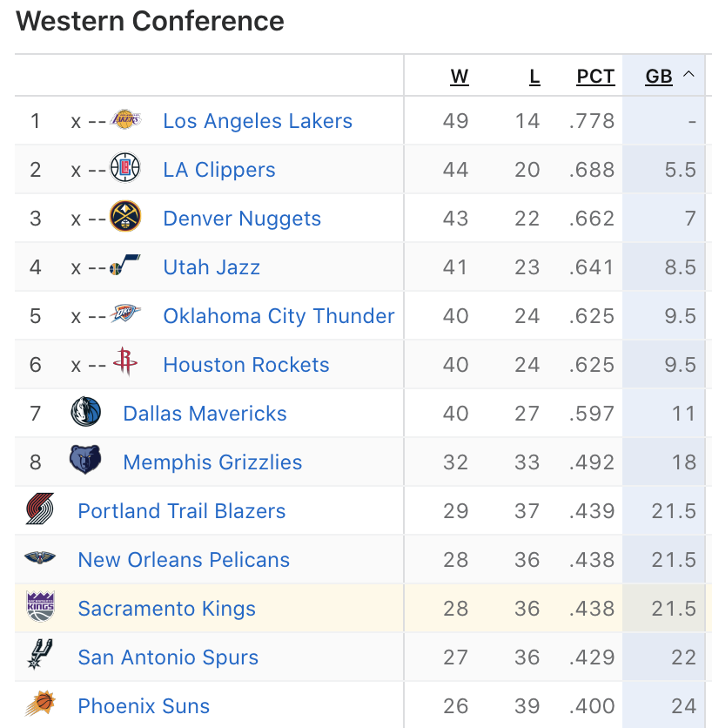Screen dimensions: 712x728
Task: Open the Oklahoma City Thunder link
Action: 279,316
